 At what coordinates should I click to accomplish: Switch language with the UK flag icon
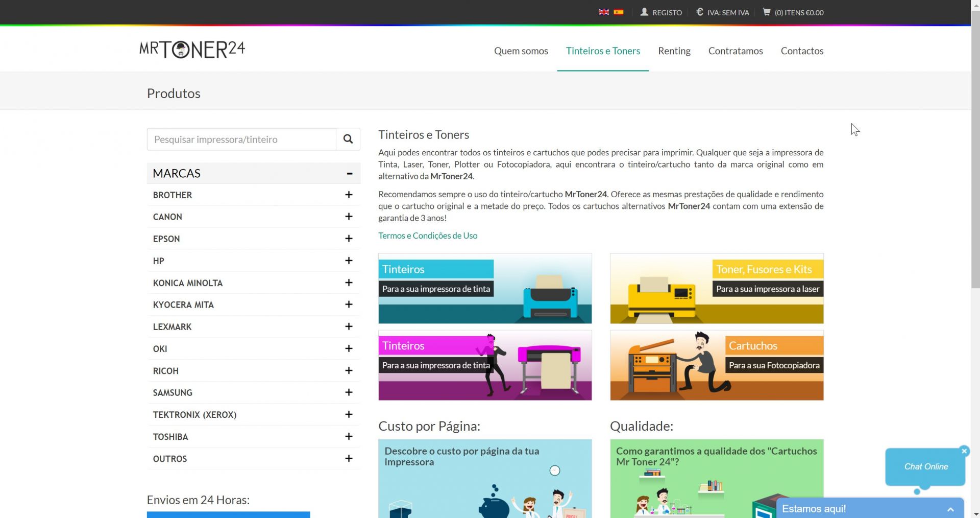[x=604, y=12]
